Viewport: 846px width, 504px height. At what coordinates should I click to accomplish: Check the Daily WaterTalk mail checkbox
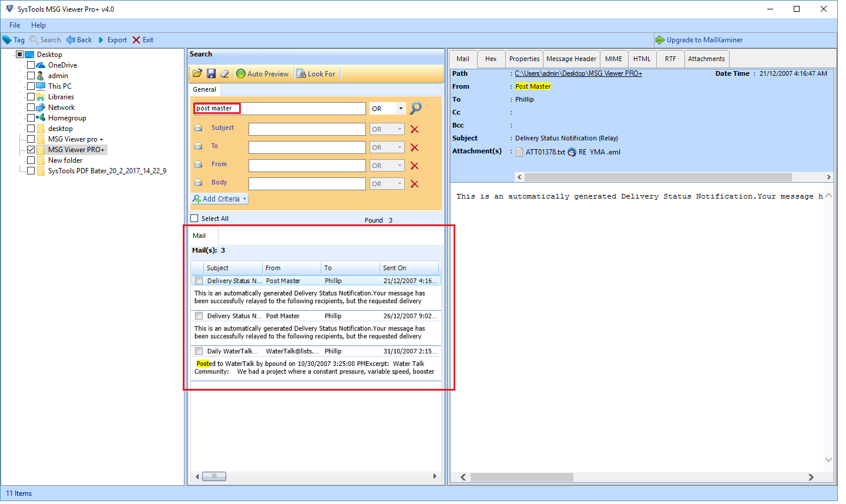coord(199,351)
